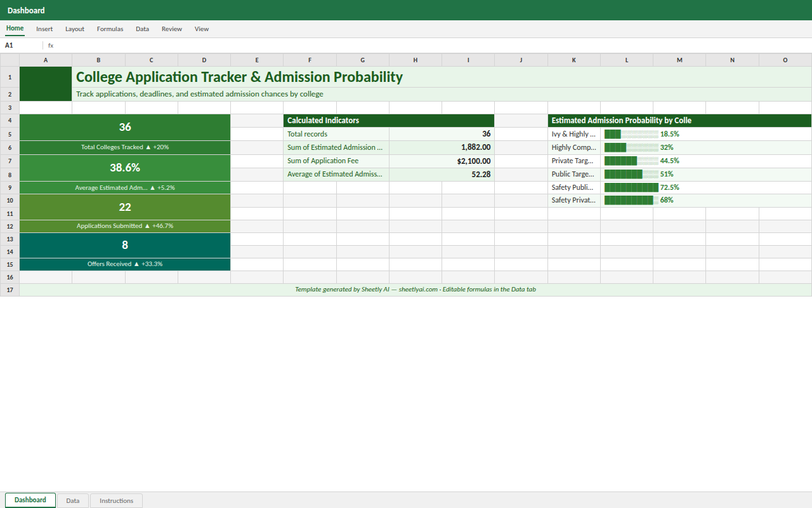Click the A1 cell name box
The width and height of the screenshot is (812, 508).
tap(22, 46)
